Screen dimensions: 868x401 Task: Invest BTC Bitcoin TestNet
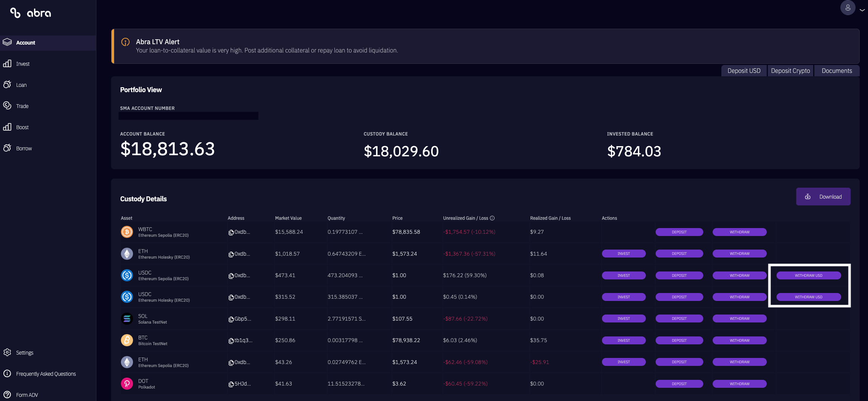(x=624, y=340)
